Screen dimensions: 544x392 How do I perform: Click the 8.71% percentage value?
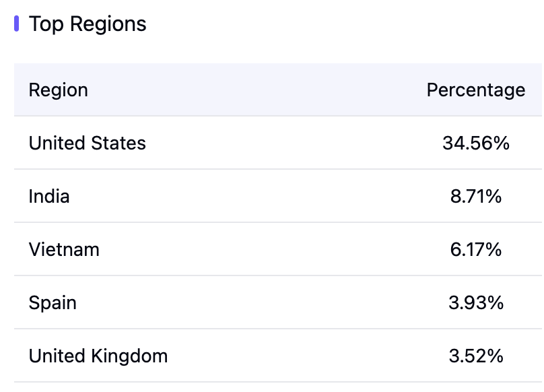[x=475, y=196]
